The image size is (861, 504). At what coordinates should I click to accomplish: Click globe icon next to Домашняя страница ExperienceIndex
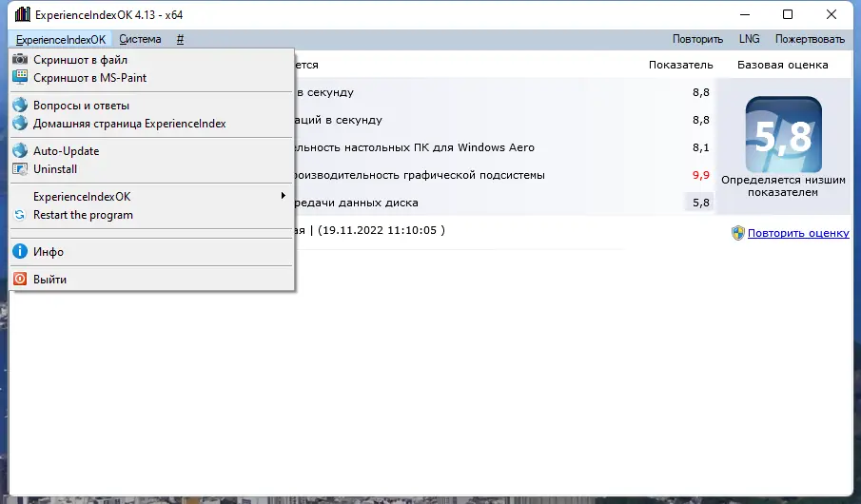[x=20, y=123]
